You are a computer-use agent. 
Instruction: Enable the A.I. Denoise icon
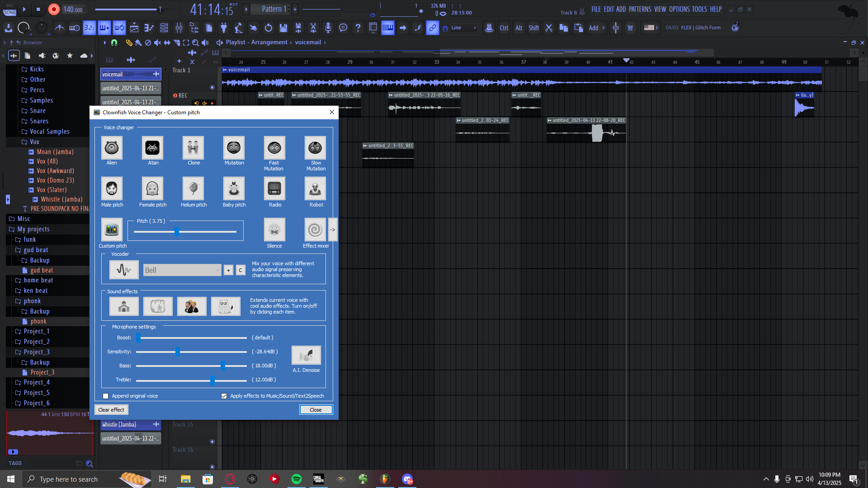pos(306,356)
